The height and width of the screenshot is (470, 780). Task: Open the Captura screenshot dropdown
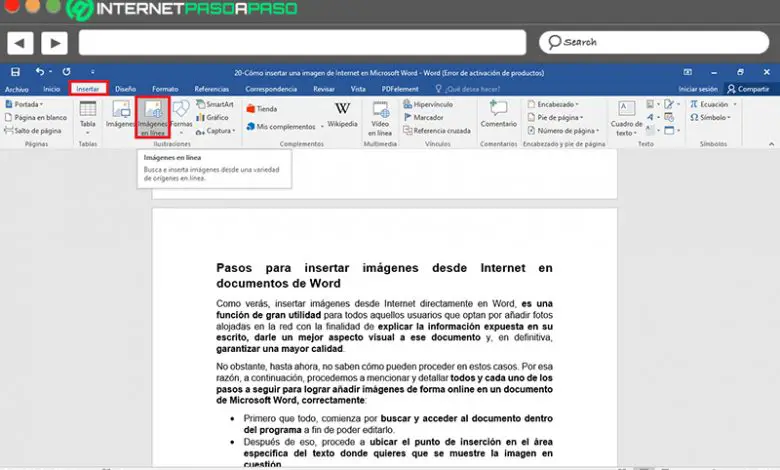click(215, 131)
